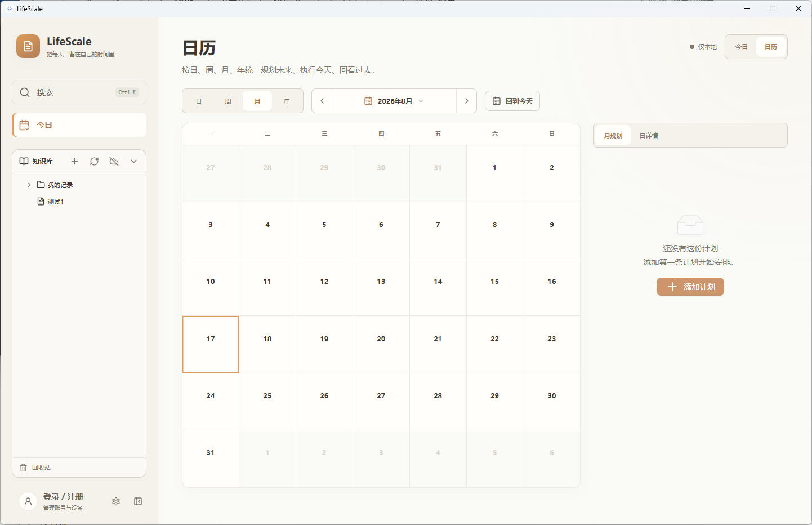Add a new knowledge base item with plus icon

point(74,162)
